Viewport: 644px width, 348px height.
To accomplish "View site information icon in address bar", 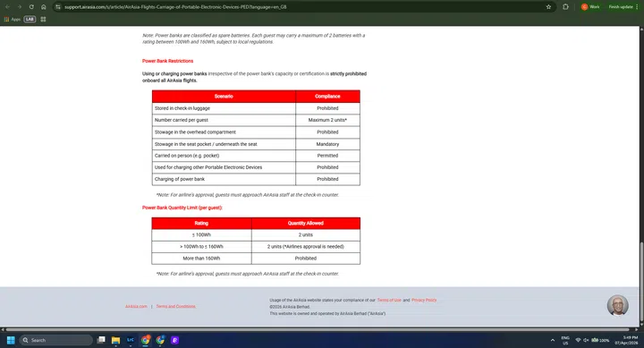I will point(58,7).
